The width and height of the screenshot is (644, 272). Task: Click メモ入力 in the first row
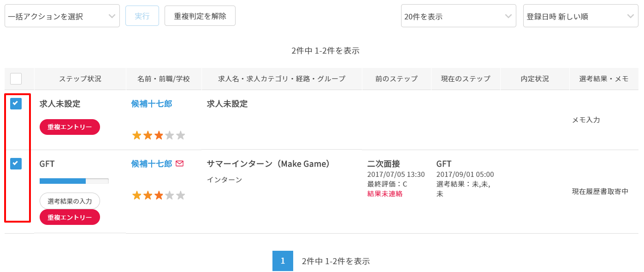[x=586, y=120]
